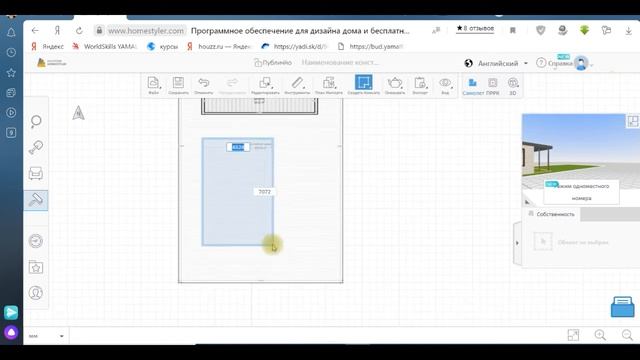The height and width of the screenshot is (360, 640).
Task: Open the search magnifier in left sidebar
Action: coord(36,121)
